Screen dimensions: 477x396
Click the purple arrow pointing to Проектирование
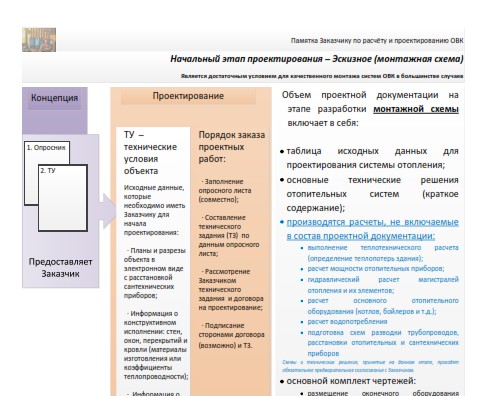coord(107,211)
